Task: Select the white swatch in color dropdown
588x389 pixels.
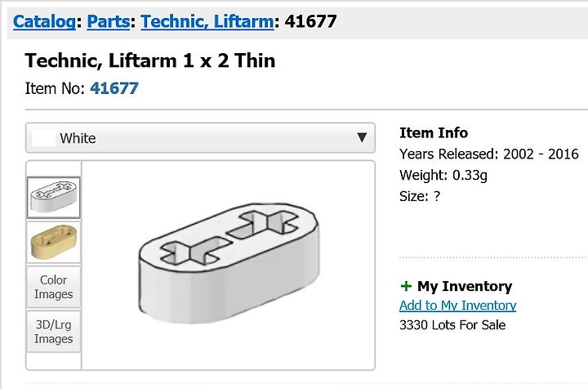Action: click(43, 138)
